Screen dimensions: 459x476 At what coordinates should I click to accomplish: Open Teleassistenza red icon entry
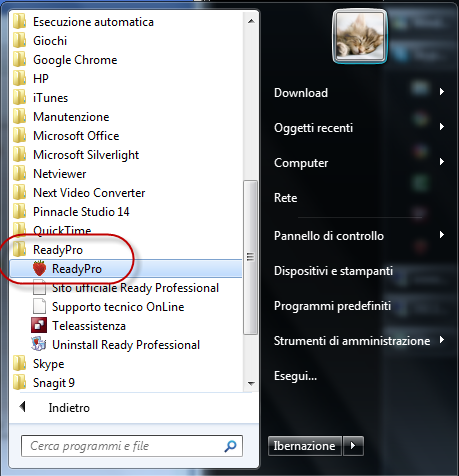coord(39,325)
